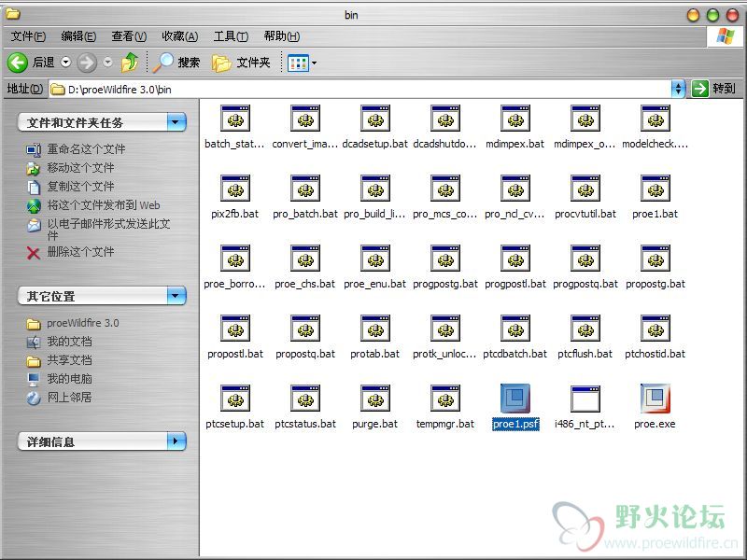Click the pro_mcs_co... file name label
The height and width of the screenshot is (560, 747).
pyautogui.click(x=445, y=215)
